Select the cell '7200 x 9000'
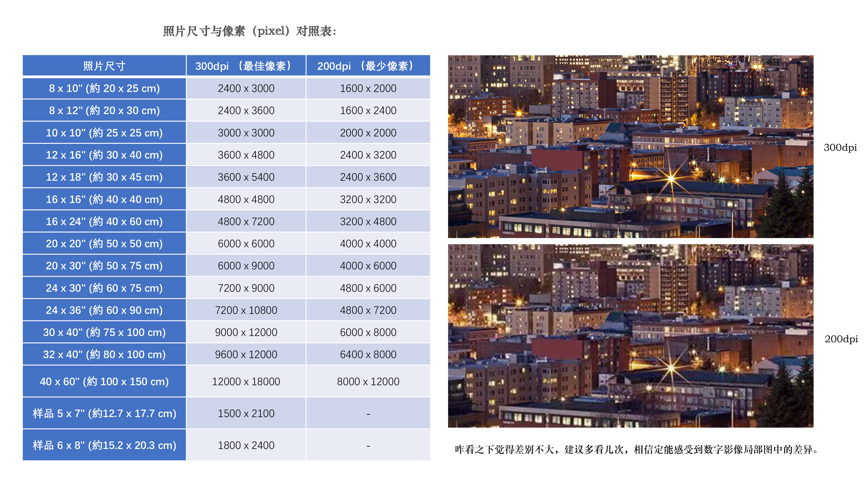Screen dimensions: 868x488 point(246,288)
